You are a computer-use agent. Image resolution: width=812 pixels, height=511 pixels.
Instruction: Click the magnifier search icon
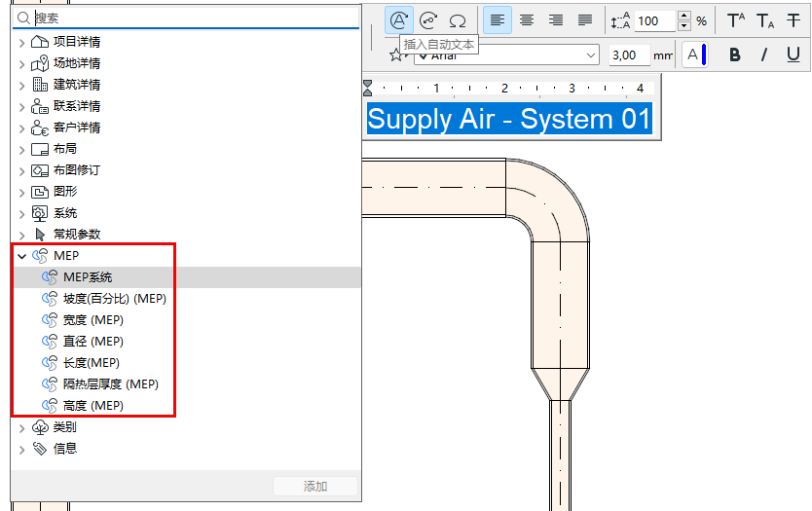[23, 18]
